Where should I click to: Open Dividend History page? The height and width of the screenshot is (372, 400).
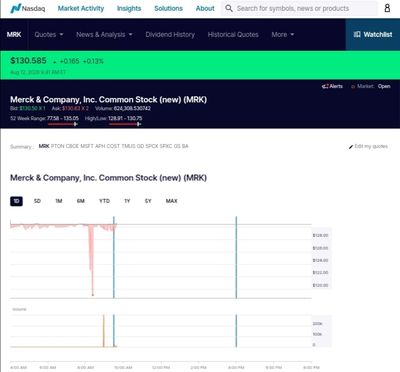pos(170,34)
